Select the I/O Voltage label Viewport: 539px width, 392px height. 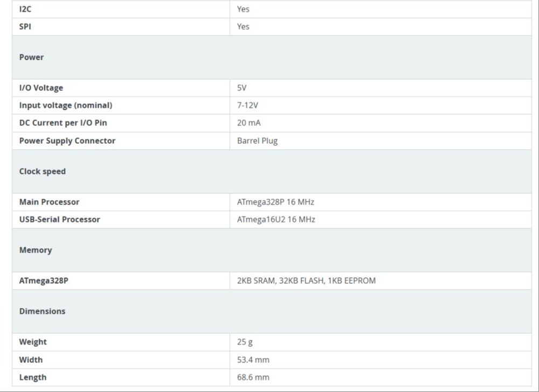(x=42, y=88)
